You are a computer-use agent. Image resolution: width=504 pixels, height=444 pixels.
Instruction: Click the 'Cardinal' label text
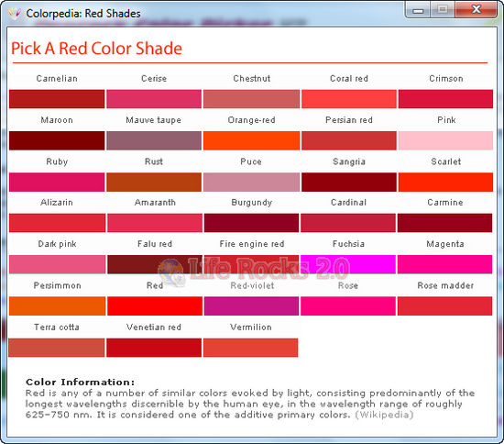(349, 203)
